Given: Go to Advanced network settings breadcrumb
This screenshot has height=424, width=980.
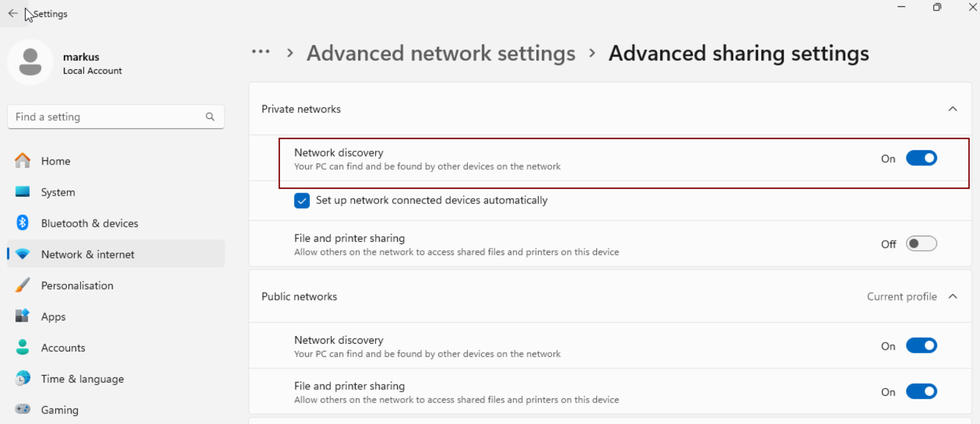Looking at the screenshot, I should click(x=441, y=53).
